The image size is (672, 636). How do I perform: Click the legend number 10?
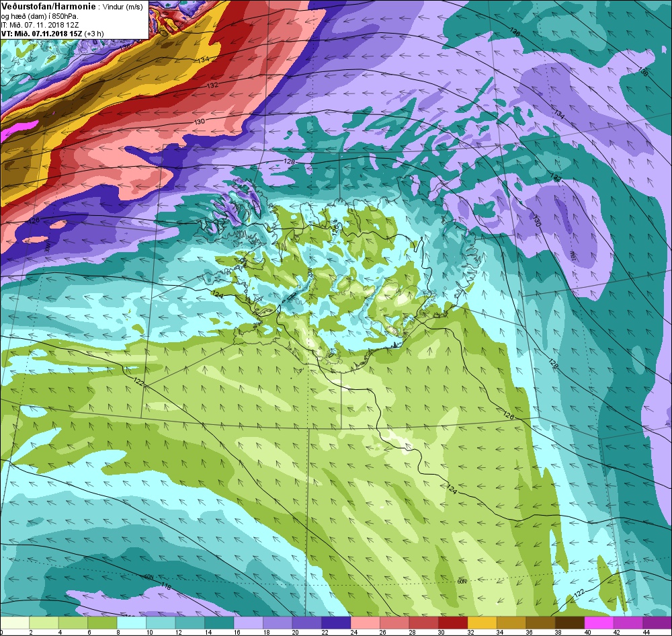click(149, 632)
